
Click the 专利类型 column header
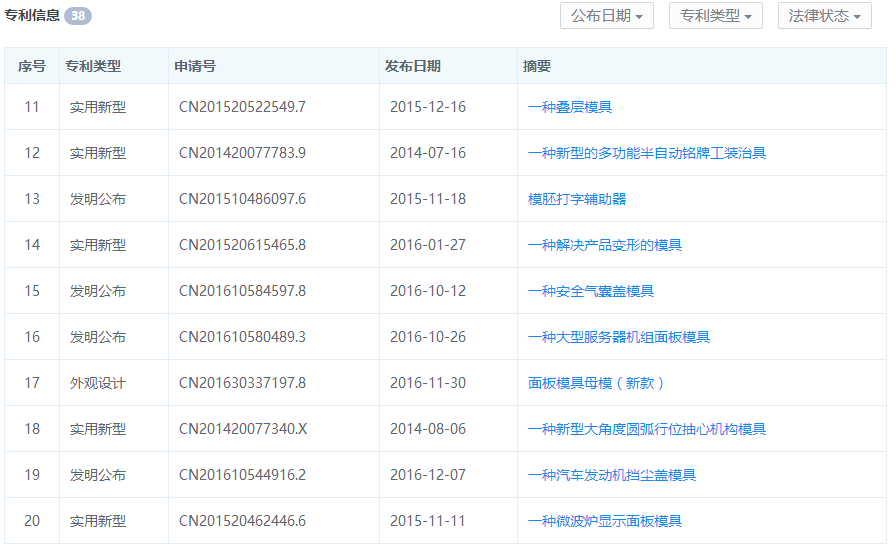(93, 66)
